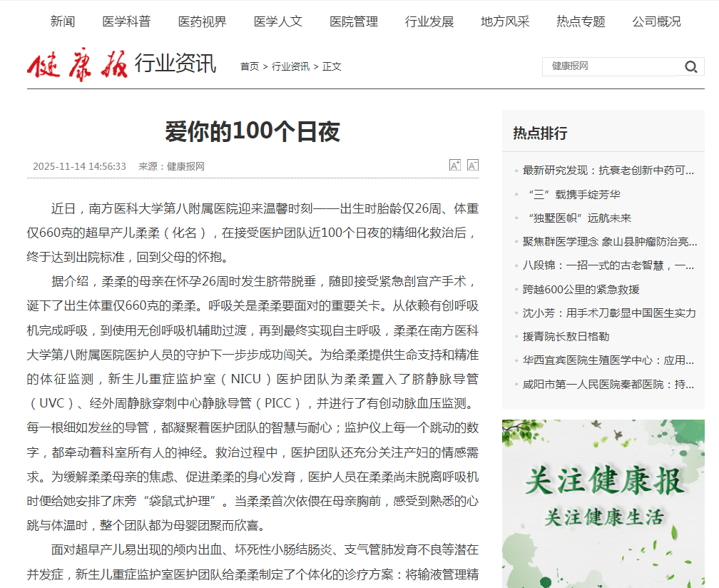This screenshot has height=588, width=719.
Task: Click 首页 in the breadcrumb
Action: tap(250, 66)
